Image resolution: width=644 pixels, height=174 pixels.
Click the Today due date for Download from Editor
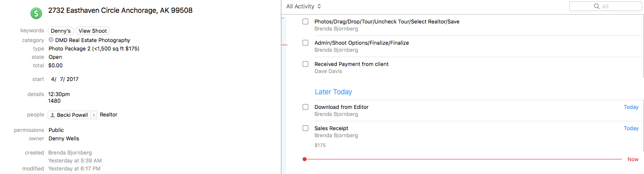coord(631,107)
